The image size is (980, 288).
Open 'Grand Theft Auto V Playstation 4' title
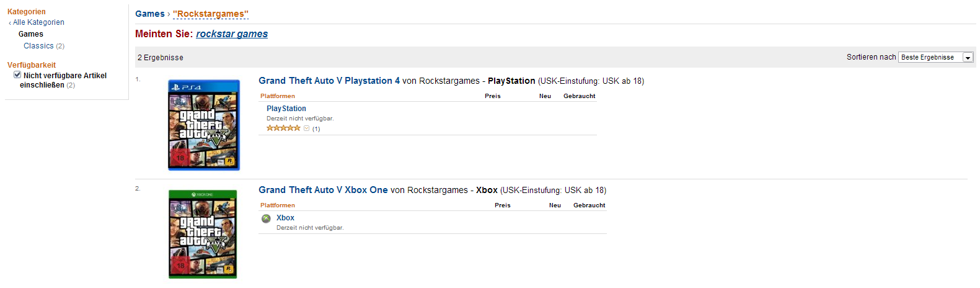[x=329, y=81]
